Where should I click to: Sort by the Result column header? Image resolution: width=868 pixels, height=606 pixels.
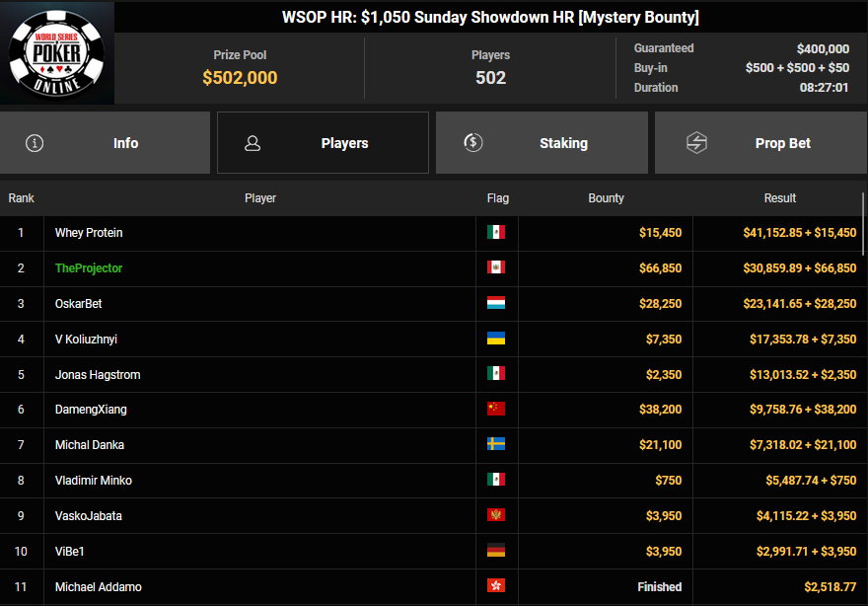pos(779,198)
